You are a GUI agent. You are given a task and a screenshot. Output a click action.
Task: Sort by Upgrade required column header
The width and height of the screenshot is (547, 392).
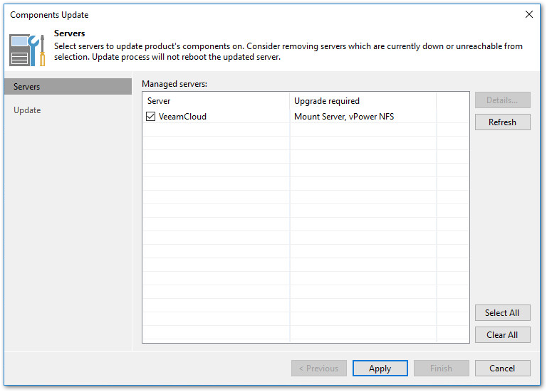coord(363,101)
